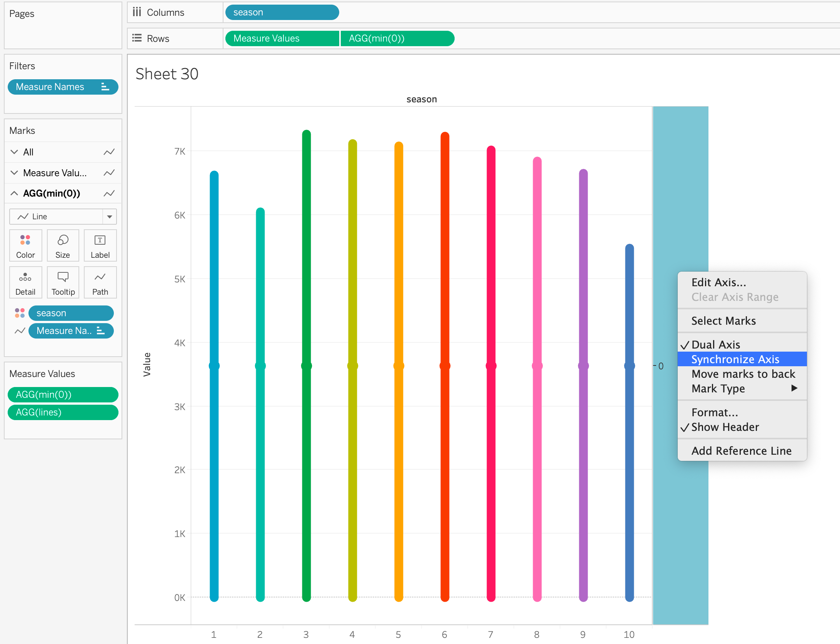
Task: Click sort icon on Measure Names filter pill
Action: tap(105, 87)
